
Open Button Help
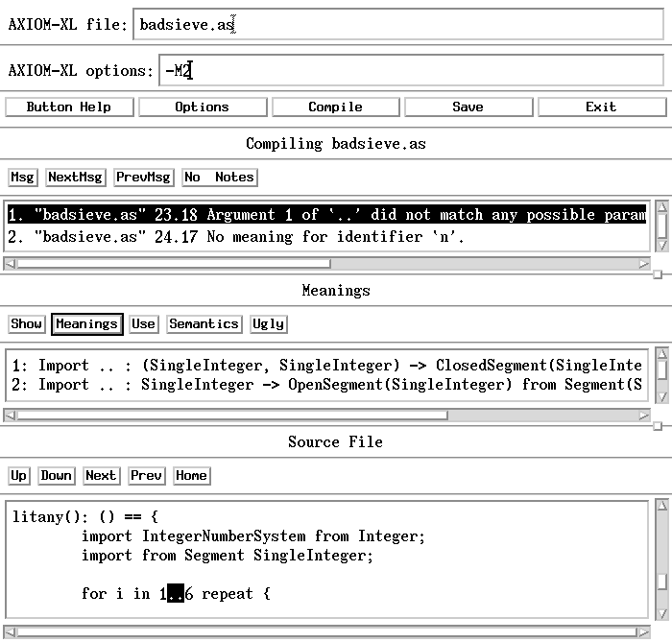[x=69, y=107]
